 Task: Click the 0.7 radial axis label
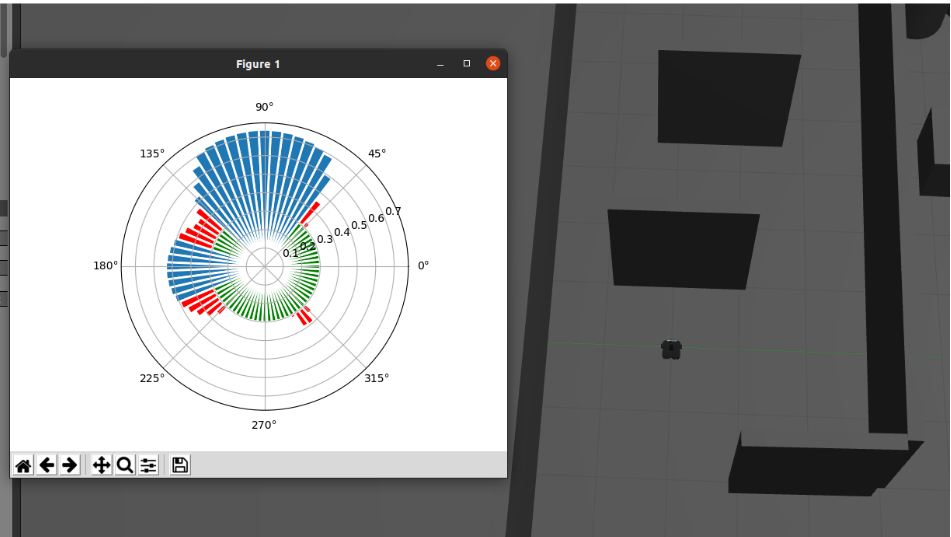coord(393,211)
